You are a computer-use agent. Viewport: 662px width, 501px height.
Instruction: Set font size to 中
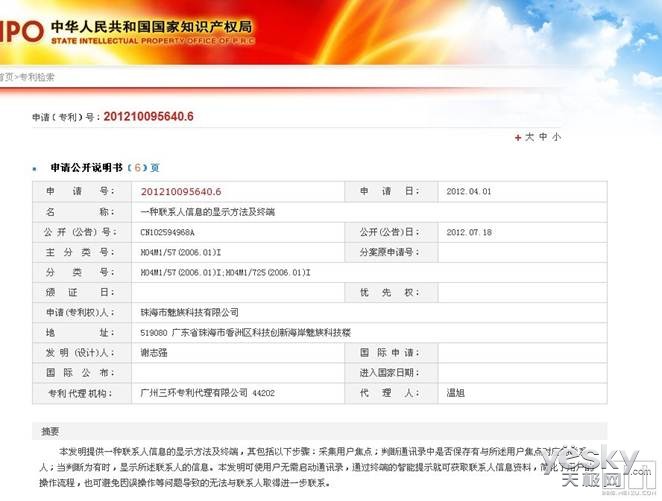(543, 137)
